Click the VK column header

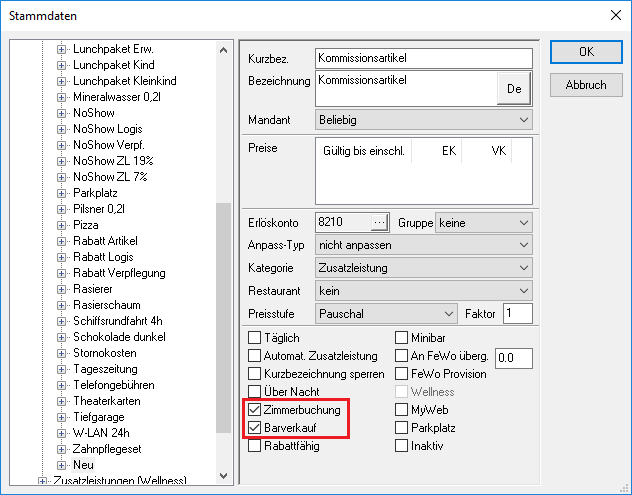(x=487, y=151)
